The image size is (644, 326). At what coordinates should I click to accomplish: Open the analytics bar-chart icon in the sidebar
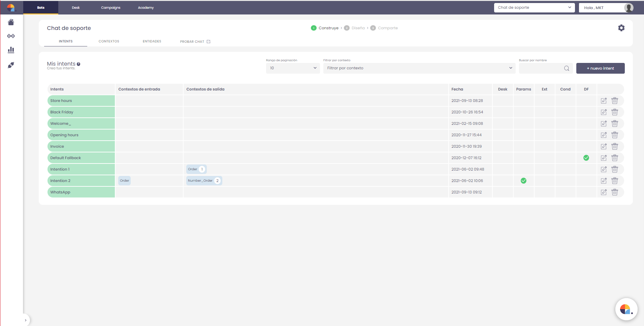[x=11, y=49]
